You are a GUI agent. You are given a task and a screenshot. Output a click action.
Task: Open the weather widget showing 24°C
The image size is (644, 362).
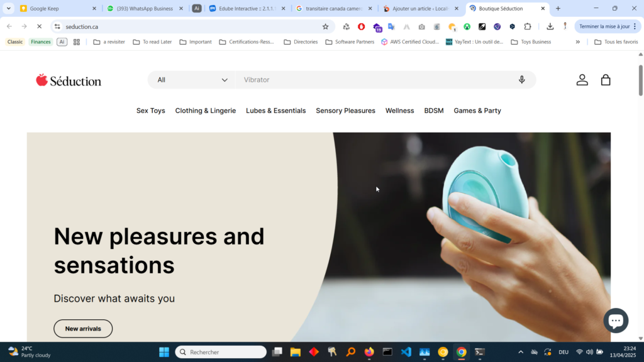point(30,352)
